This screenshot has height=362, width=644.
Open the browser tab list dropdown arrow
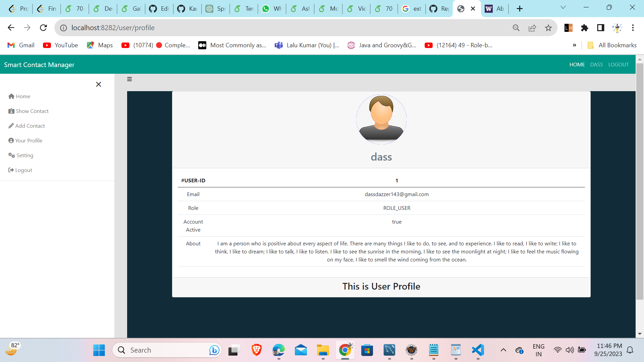(563, 7)
